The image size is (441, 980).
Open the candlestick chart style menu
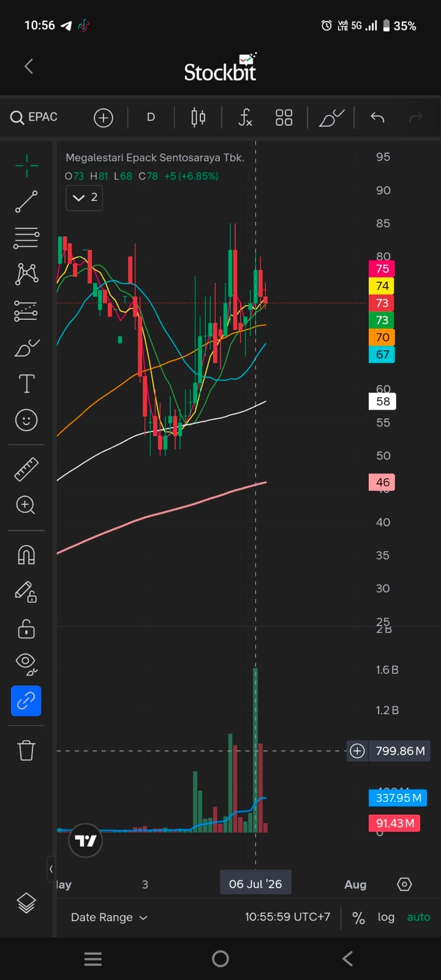pyautogui.click(x=198, y=117)
